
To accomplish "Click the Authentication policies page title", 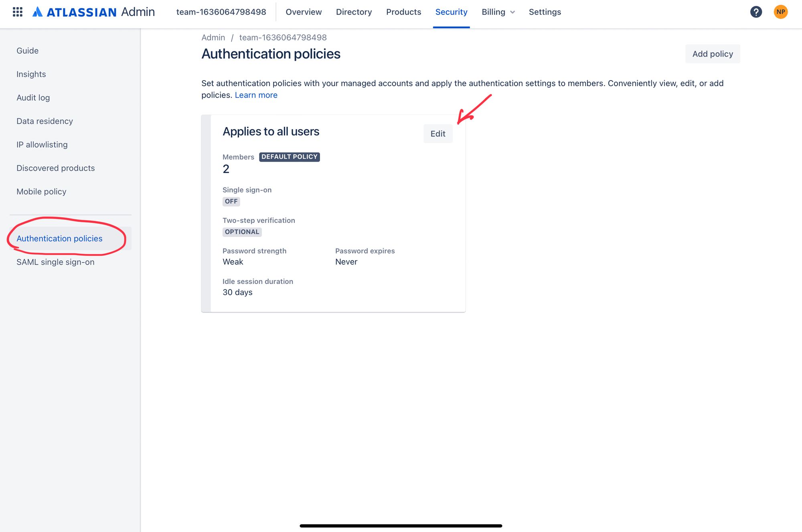I will tap(271, 54).
